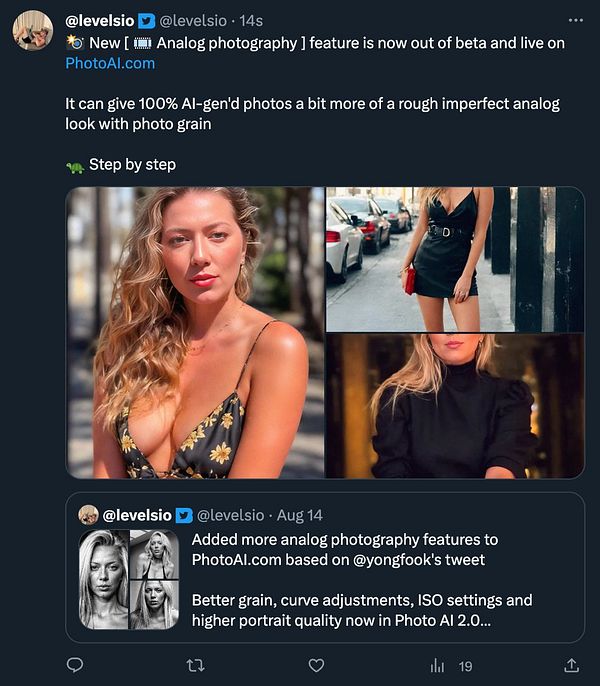Click the 14s timestamp
This screenshot has width=600, height=686.
coord(252,19)
